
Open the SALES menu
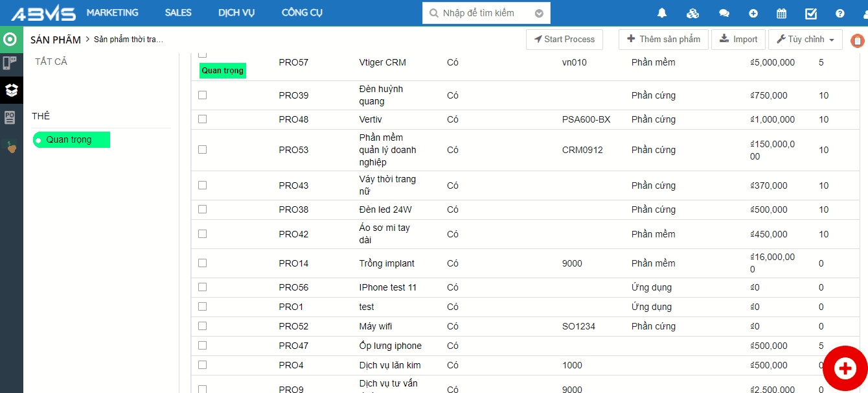pyautogui.click(x=178, y=12)
